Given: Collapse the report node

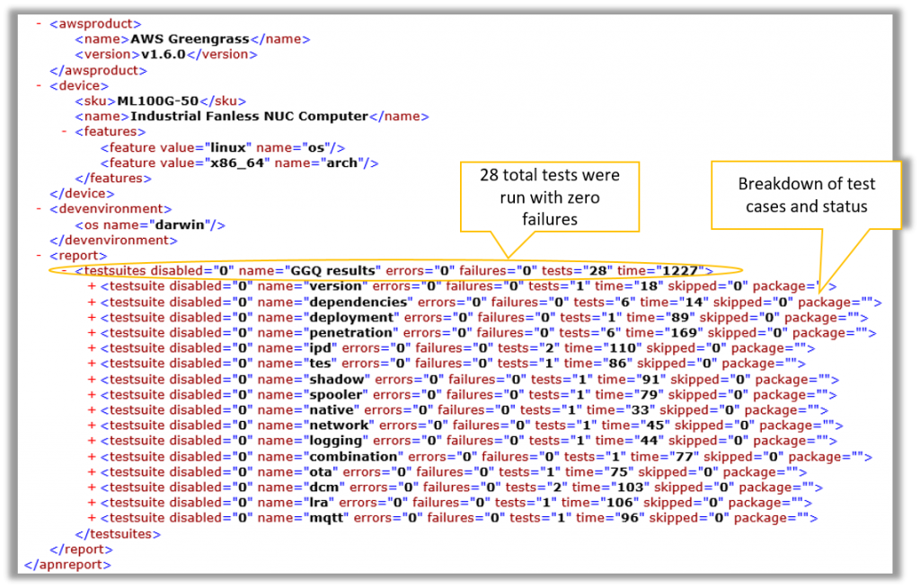Looking at the screenshot, I should [39, 256].
